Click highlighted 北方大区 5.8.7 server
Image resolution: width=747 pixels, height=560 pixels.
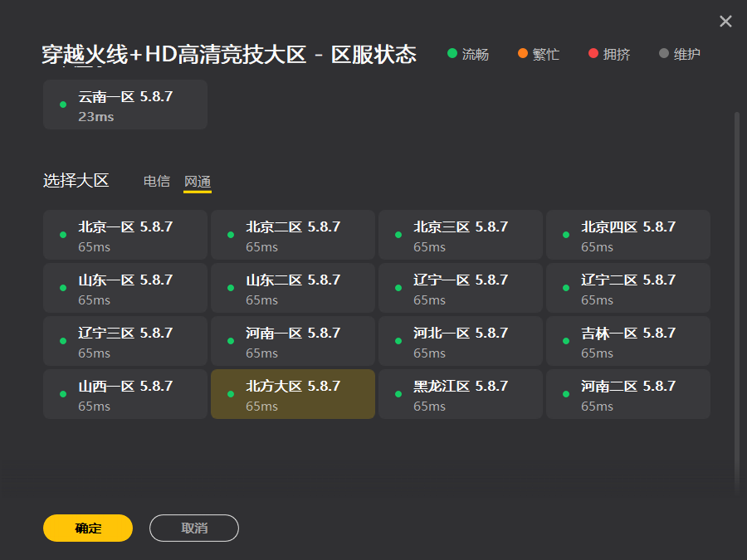click(293, 394)
